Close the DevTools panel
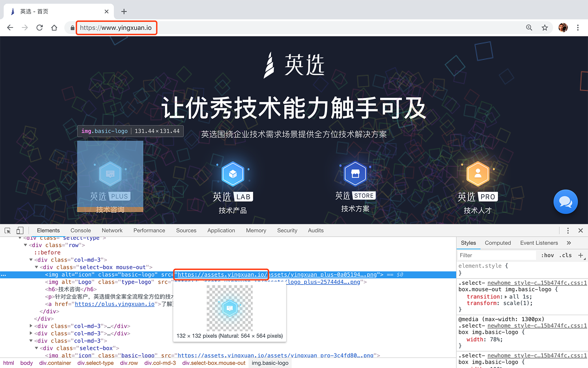This screenshot has width=588, height=368. point(581,231)
